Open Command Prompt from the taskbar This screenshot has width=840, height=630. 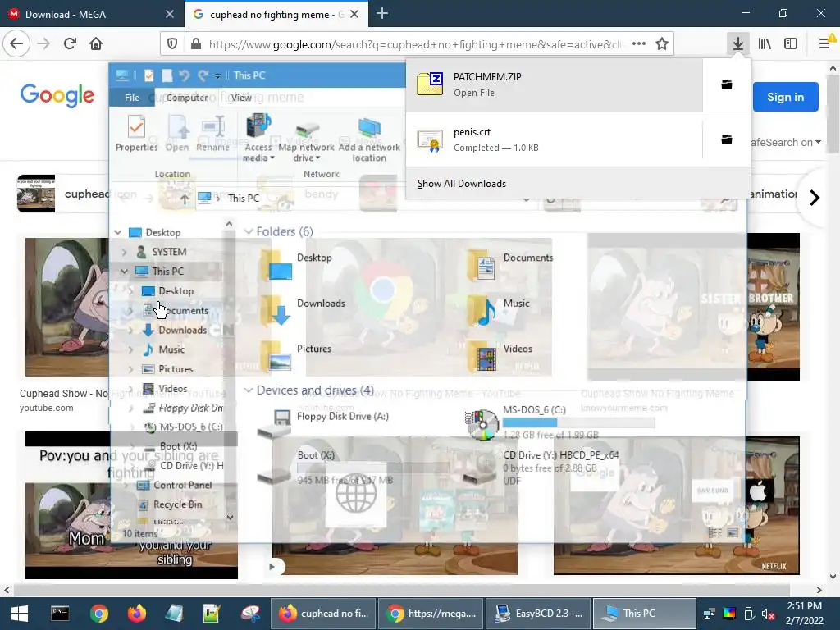(x=59, y=614)
